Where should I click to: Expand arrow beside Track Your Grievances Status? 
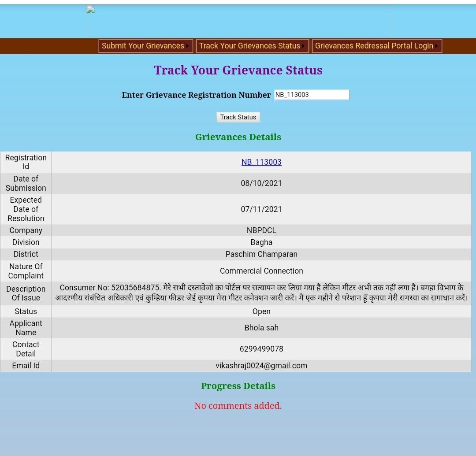click(303, 46)
